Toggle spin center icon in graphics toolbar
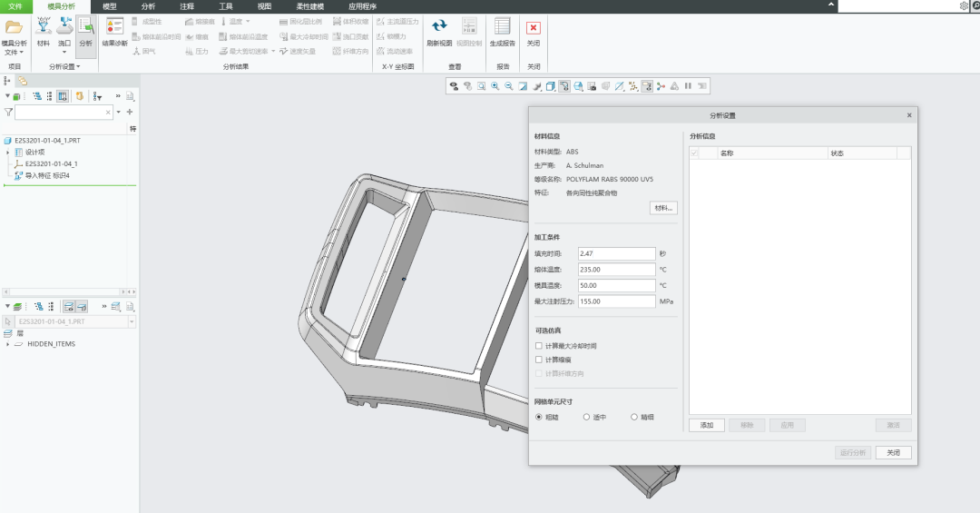This screenshot has width=980, height=513. [x=661, y=86]
